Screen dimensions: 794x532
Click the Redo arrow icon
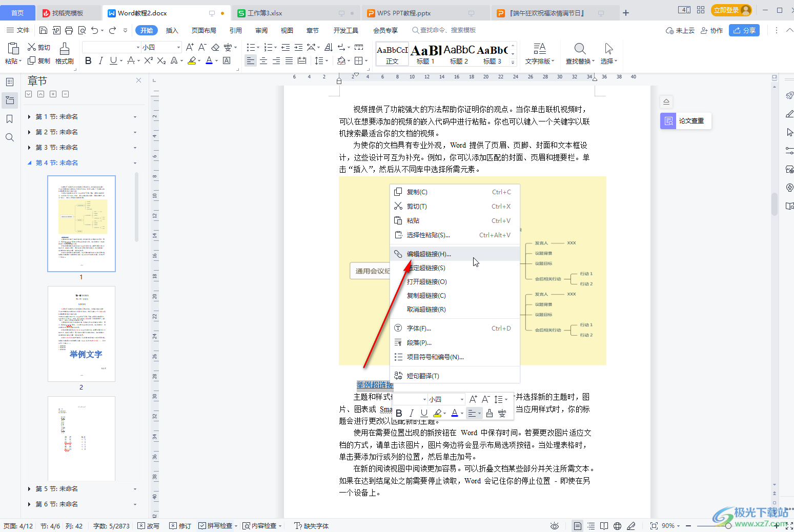click(113, 30)
